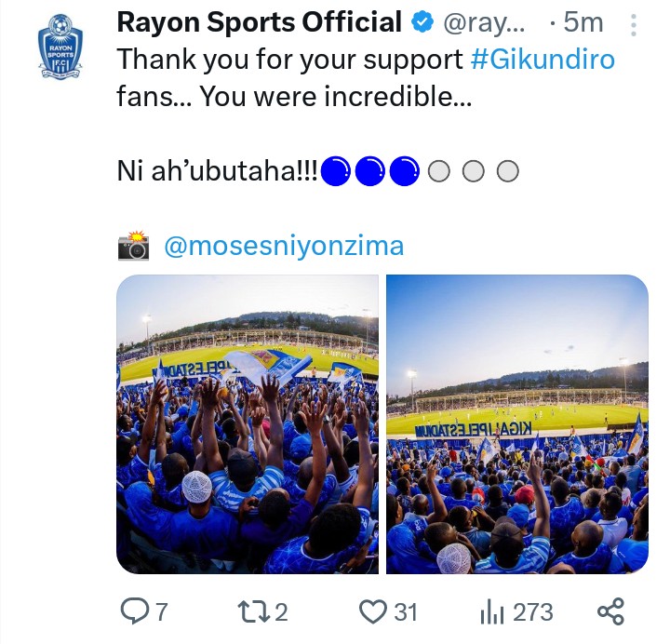Click the camera emoji before the photographer credit
670x644 pixels.
[134, 247]
